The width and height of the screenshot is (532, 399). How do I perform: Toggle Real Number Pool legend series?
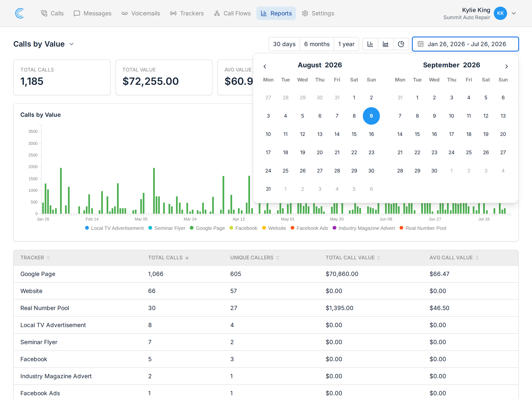point(423,228)
